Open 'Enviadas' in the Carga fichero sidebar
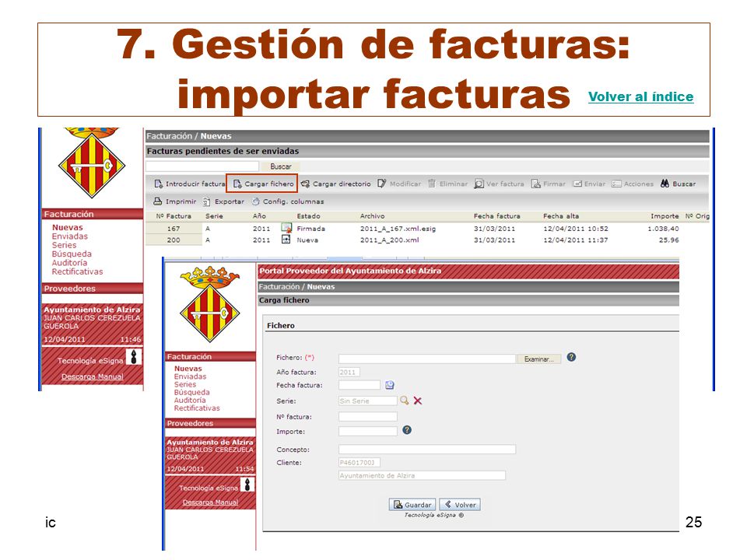The width and height of the screenshot is (747, 560). pos(190,376)
